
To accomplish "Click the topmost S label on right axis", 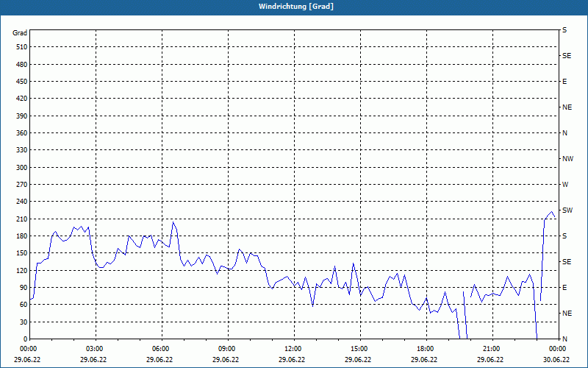I will coord(564,30).
